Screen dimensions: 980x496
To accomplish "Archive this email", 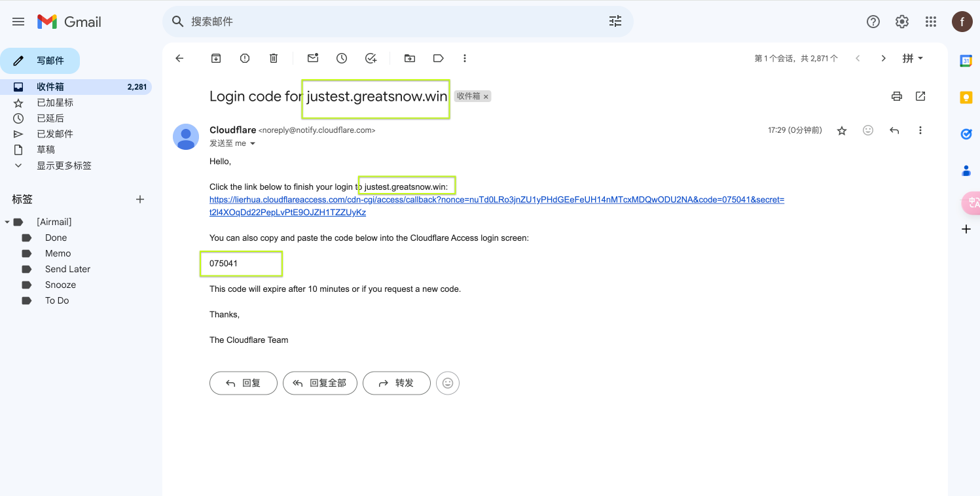I will click(216, 58).
